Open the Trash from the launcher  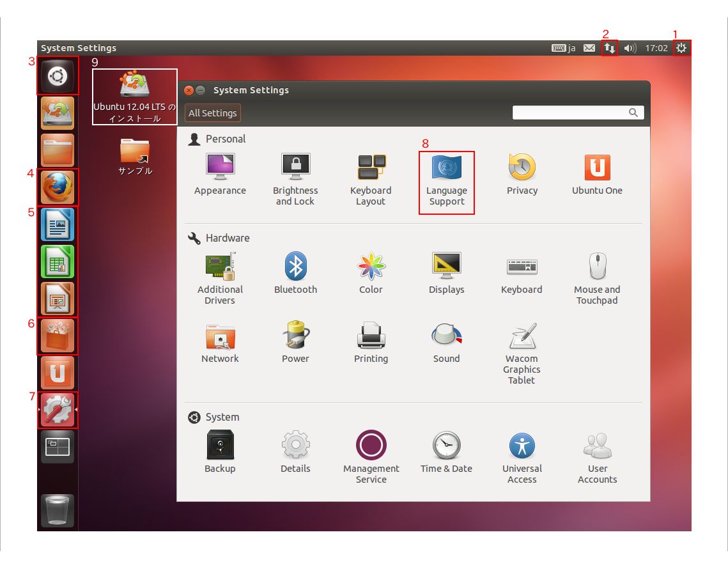(x=57, y=511)
